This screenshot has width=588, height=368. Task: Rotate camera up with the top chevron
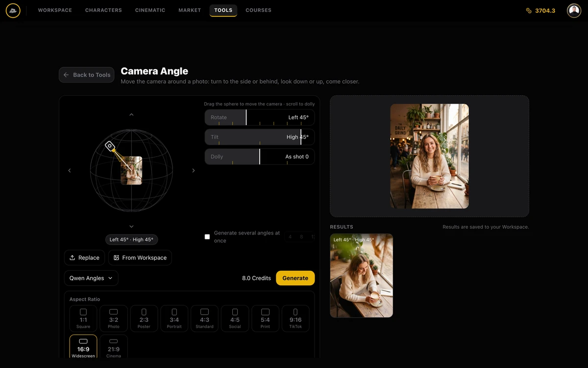[x=131, y=114]
